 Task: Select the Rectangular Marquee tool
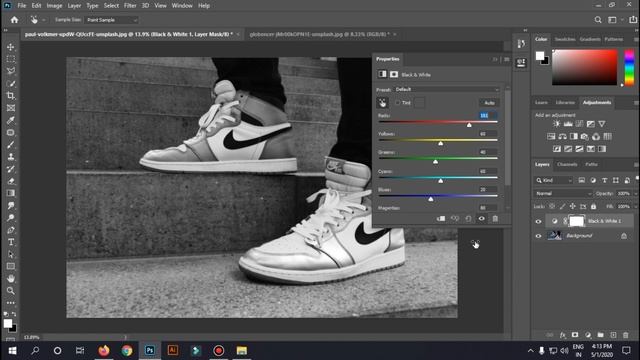11,59
